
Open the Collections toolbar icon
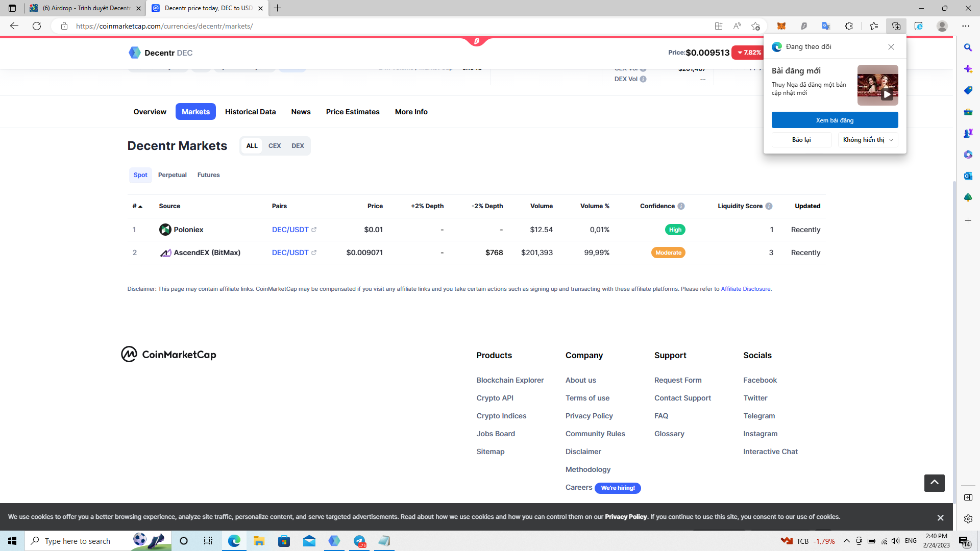click(896, 26)
